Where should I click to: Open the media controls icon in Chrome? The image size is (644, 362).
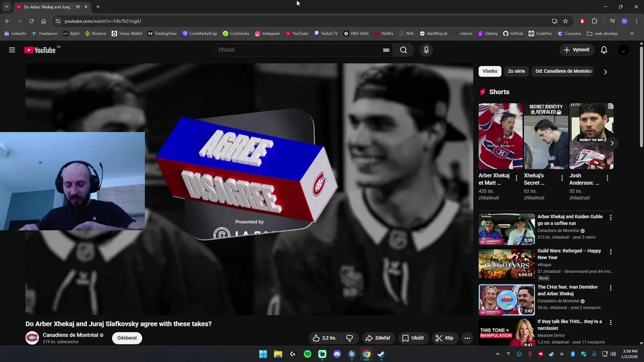[612, 21]
